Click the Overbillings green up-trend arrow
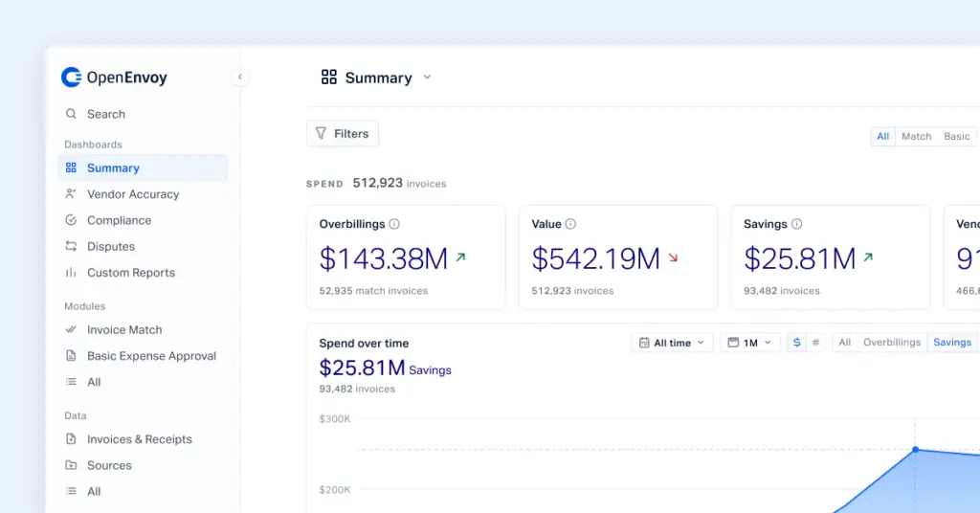The height and width of the screenshot is (513, 980). [460, 256]
